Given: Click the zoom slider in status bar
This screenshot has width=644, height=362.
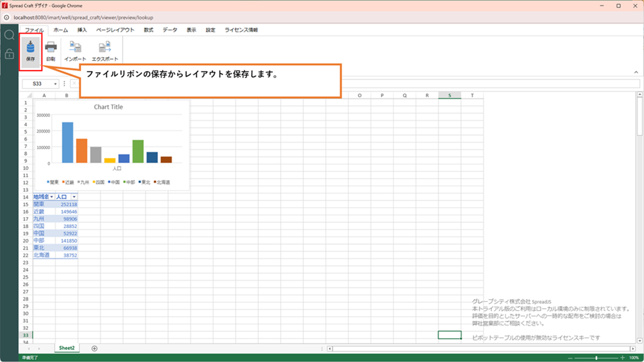Looking at the screenshot, I should 596,358.
